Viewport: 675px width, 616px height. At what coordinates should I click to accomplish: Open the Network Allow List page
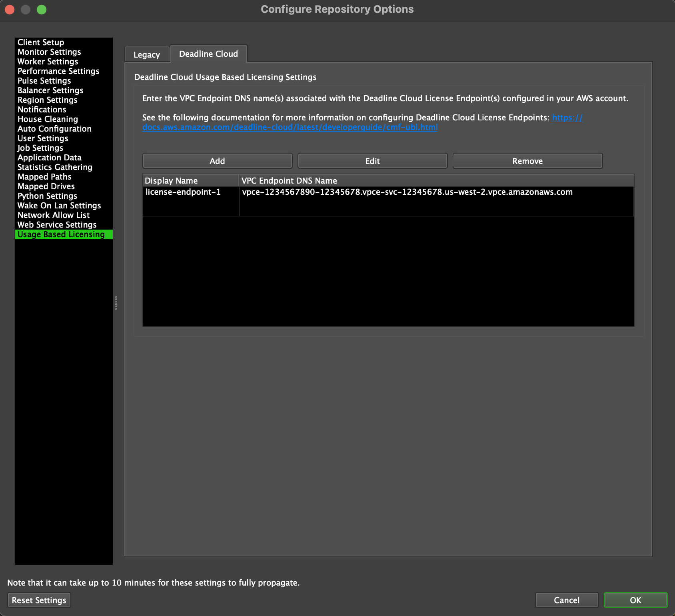pos(53,215)
